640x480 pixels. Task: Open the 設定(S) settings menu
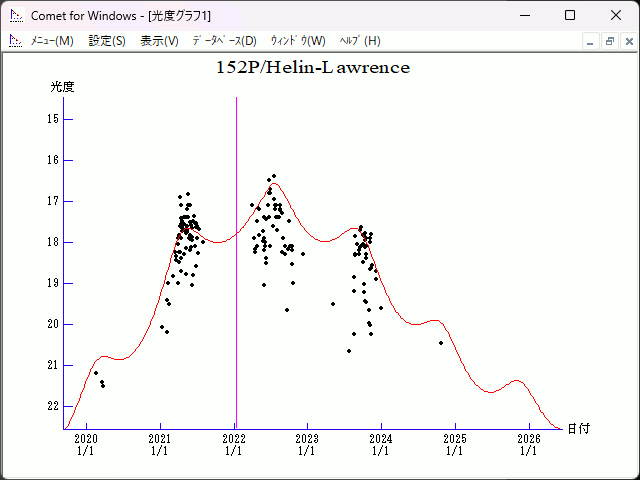click(107, 41)
